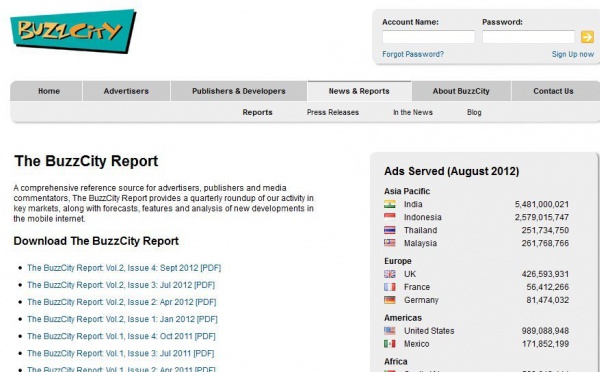
Task: Download Vol.2, Issue 1: Jan 2012 PDF
Action: point(122,319)
